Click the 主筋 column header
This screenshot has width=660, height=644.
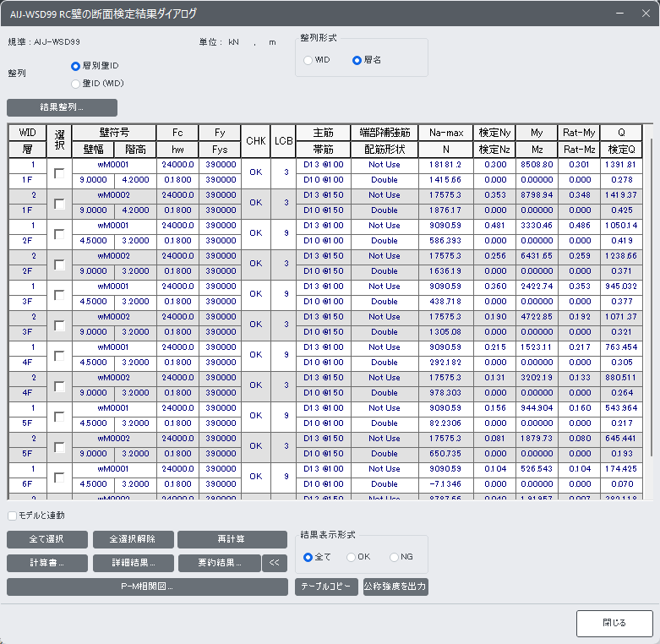point(324,133)
